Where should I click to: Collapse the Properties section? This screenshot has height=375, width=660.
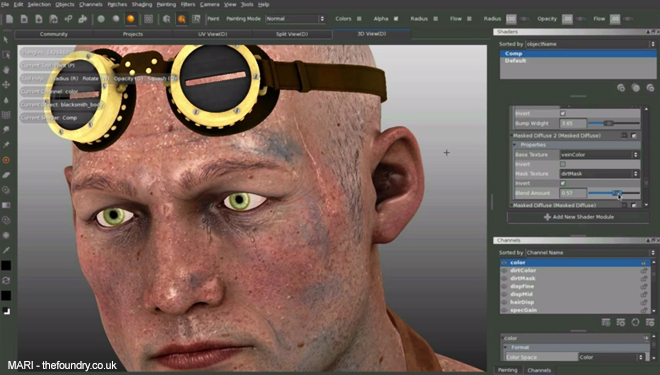[x=515, y=145]
